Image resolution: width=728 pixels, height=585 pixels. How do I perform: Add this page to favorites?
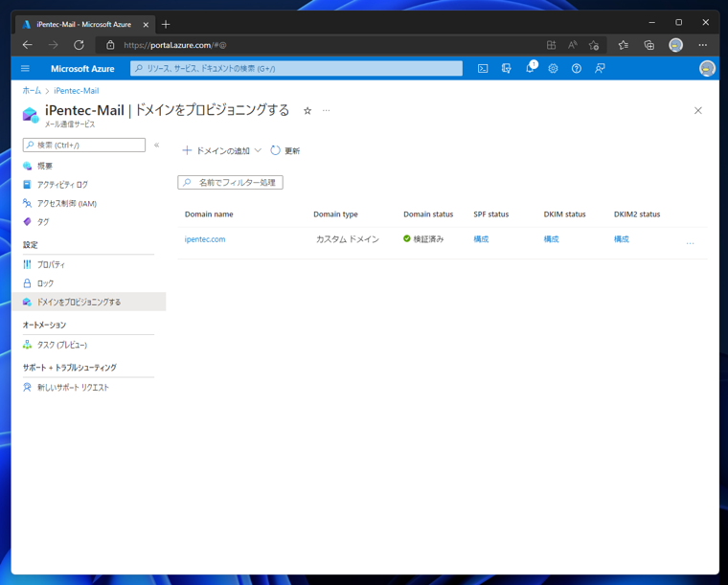pyautogui.click(x=594, y=45)
